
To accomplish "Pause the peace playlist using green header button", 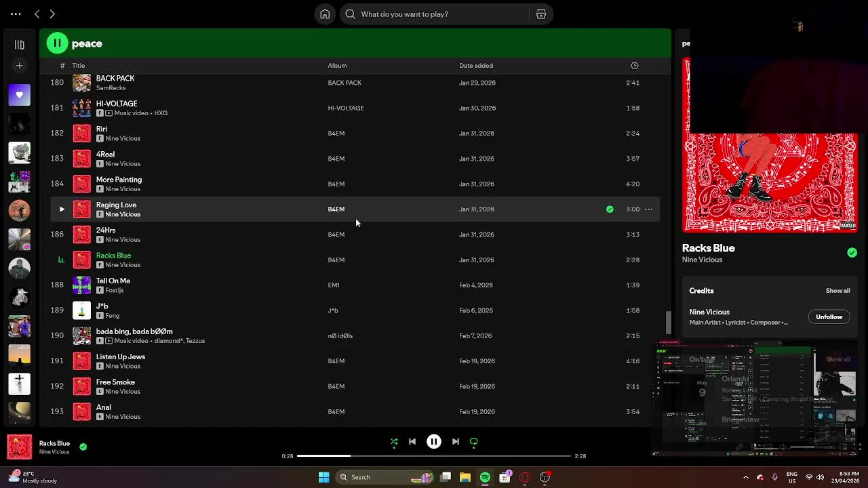I will (x=58, y=43).
